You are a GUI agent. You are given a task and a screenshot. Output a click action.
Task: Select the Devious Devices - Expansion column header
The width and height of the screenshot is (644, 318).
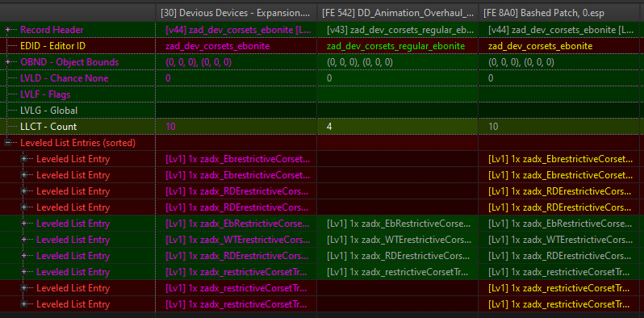coord(236,13)
